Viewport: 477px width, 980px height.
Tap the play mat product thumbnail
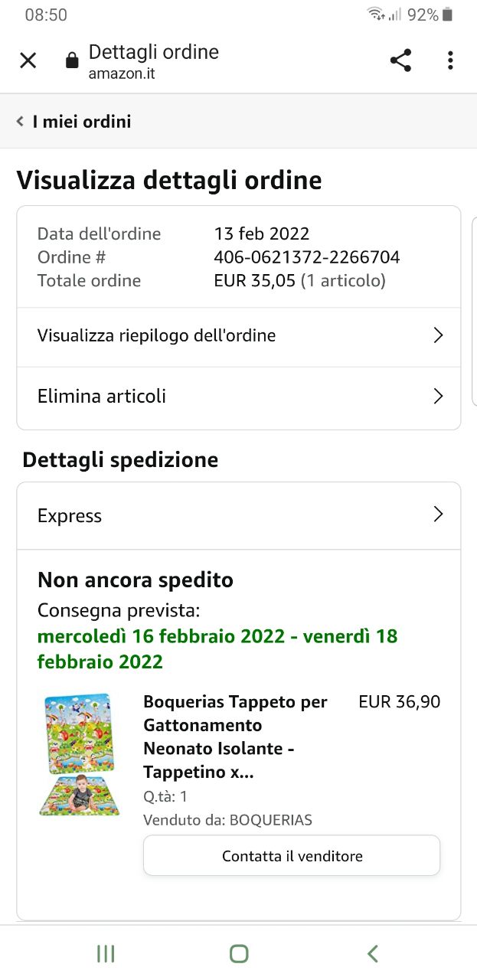click(x=80, y=754)
